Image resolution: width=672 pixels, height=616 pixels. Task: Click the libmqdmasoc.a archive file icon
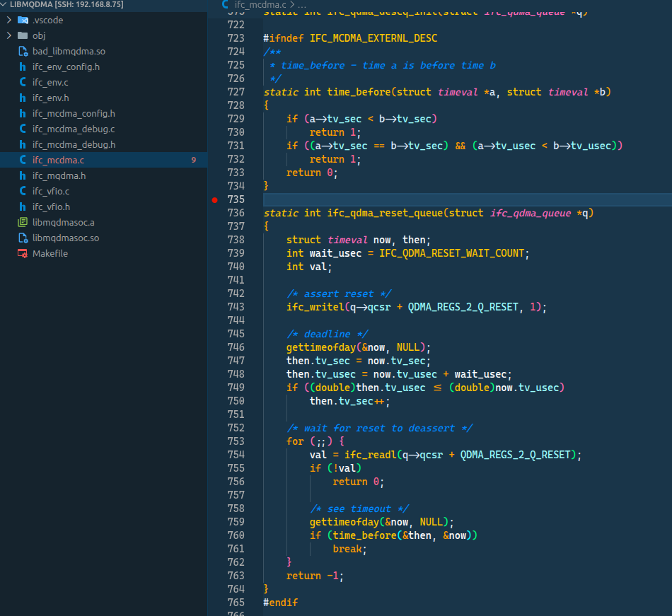(x=23, y=223)
